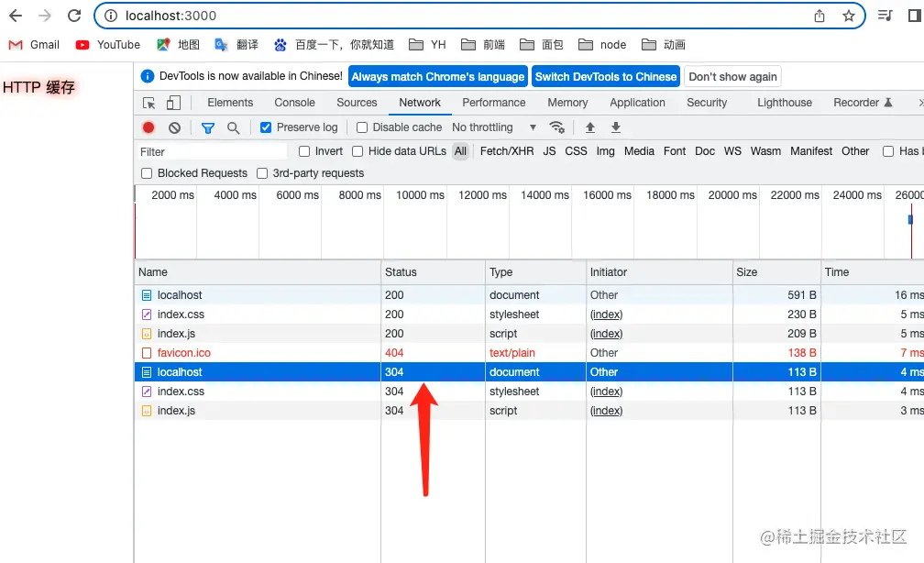Image resolution: width=924 pixels, height=563 pixels.
Task: Expand the node bookmark folder
Action: click(602, 45)
